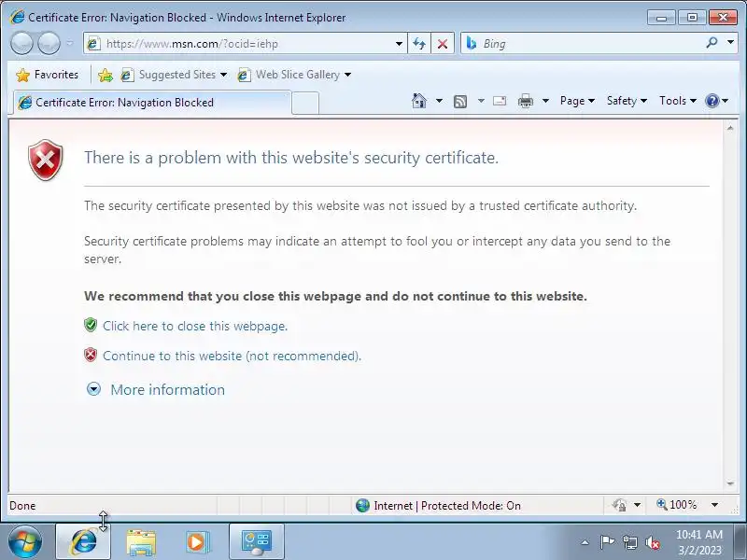Image resolution: width=747 pixels, height=560 pixels.
Task: Click 'Continue to this website (not recommended)' link
Action: [232, 357]
